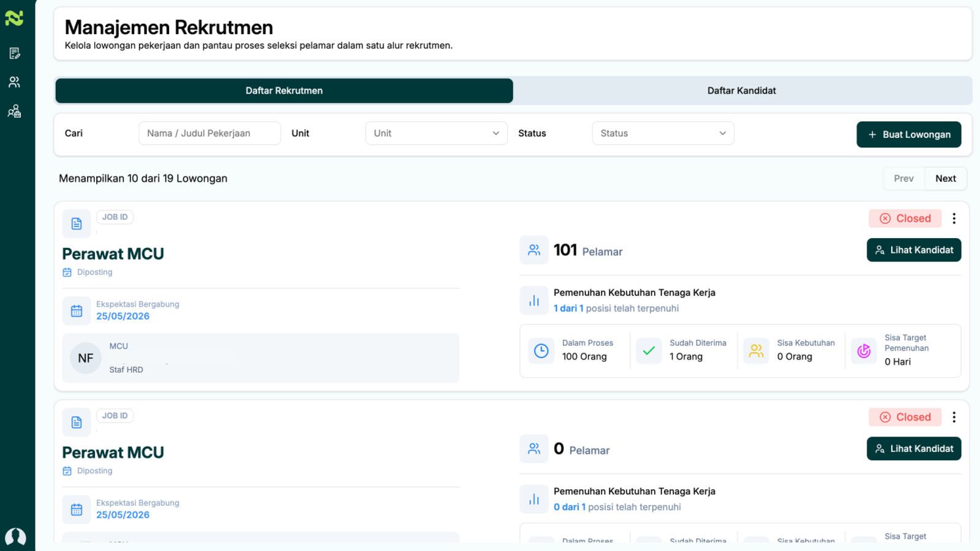Click Lihat Kandidat on the 0 Pelamar card
The width and height of the screenshot is (980, 551).
[914, 449]
